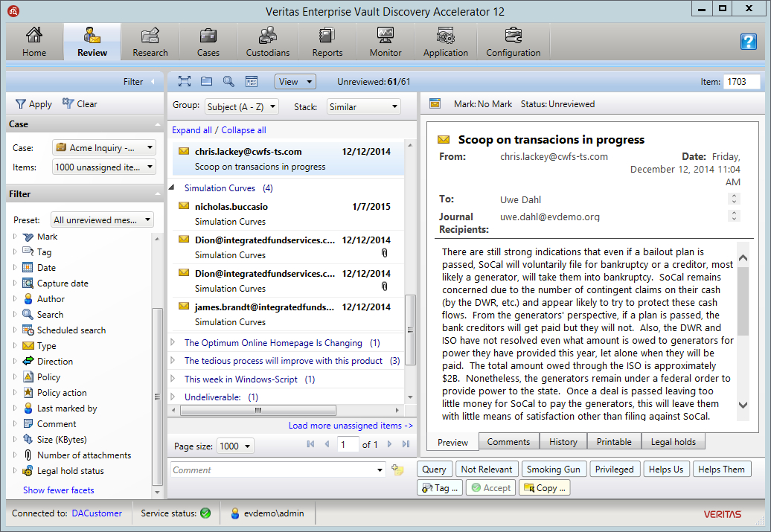Click the Tag facet icon
Image resolution: width=771 pixels, height=532 pixels.
pos(28,252)
